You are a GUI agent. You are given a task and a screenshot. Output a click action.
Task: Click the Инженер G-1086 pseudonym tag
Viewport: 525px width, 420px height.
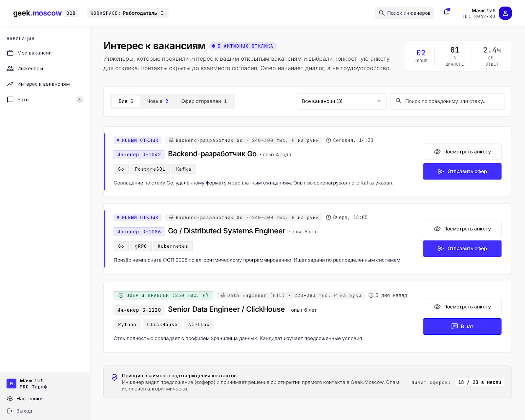click(139, 232)
